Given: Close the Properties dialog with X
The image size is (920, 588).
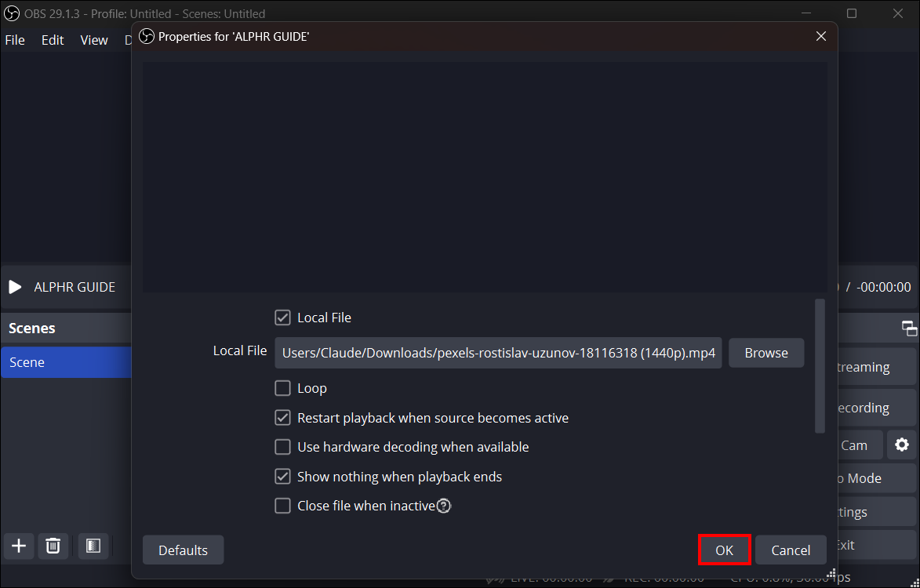Looking at the screenshot, I should point(821,36).
